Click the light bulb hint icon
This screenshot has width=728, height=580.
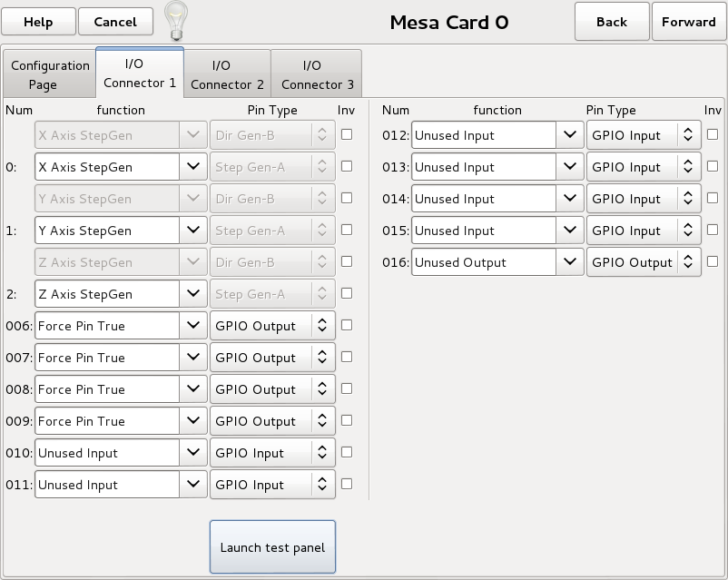176,21
